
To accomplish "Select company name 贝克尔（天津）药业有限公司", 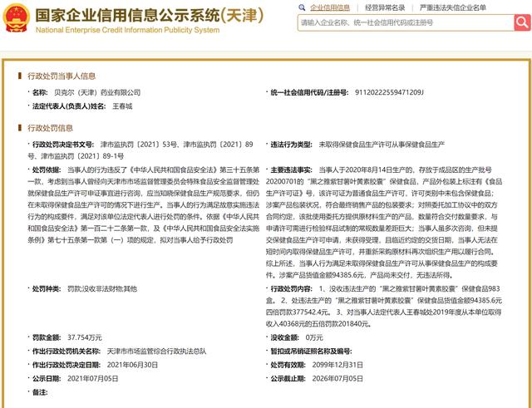I will pyautogui.click(x=97, y=92).
